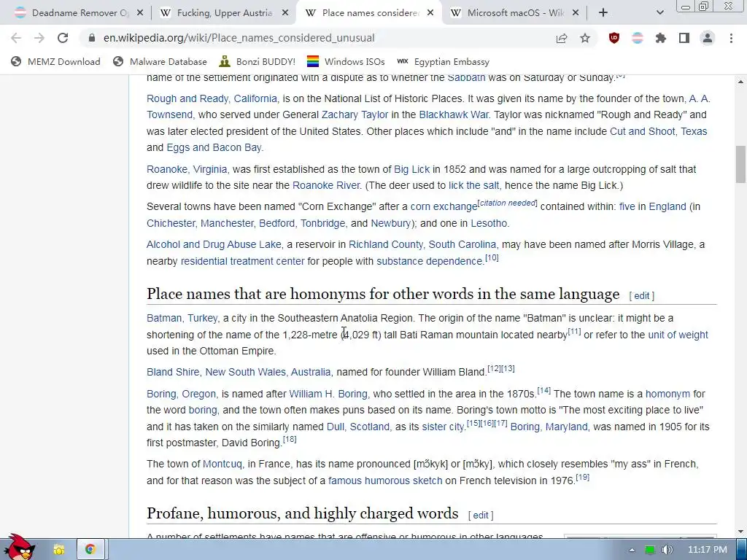Follow the Alcohol and Drug Abuse Lake link
Screen dimensions: 747x560
point(214,245)
